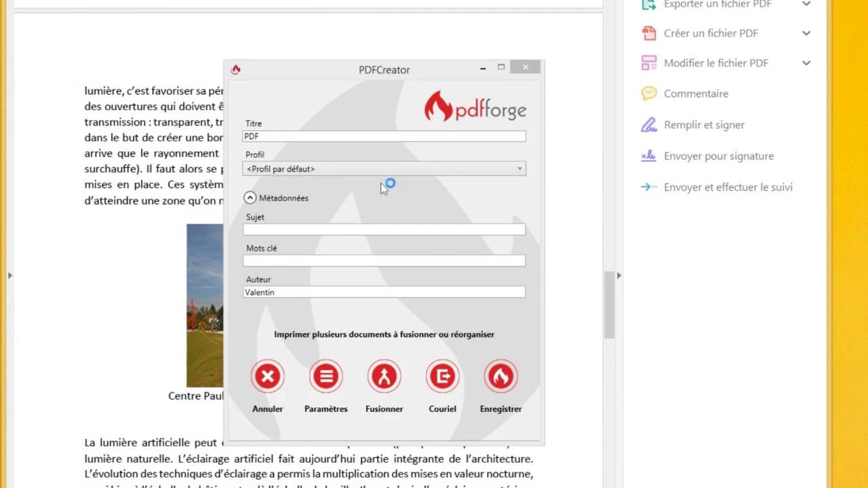Click the Enregistrer label
The height and width of the screenshot is (488, 868).
(x=500, y=409)
